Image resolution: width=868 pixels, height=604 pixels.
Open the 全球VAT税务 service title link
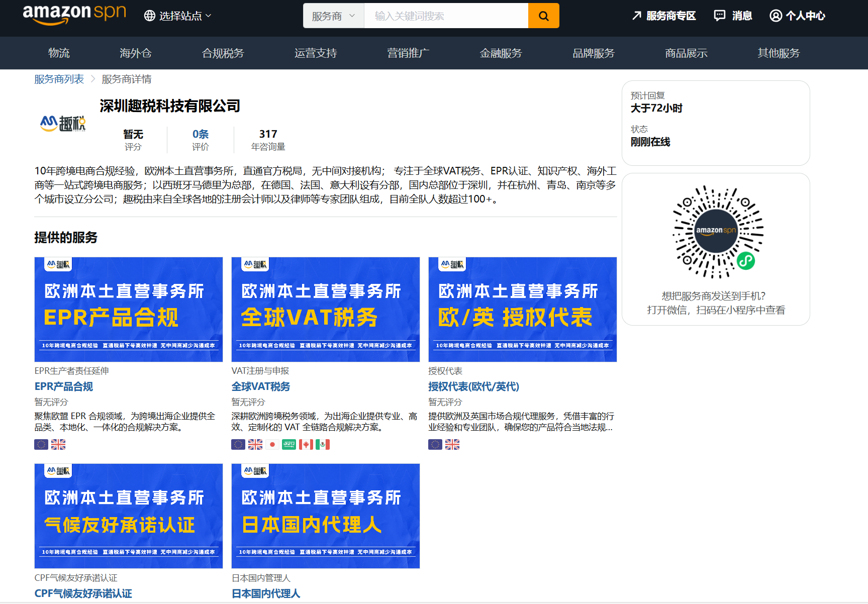coord(260,386)
